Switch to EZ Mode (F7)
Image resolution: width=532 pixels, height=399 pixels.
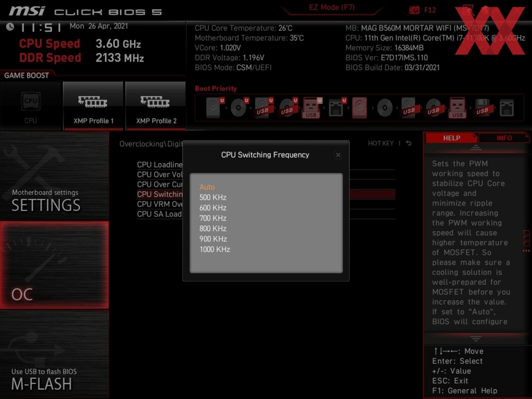point(331,7)
